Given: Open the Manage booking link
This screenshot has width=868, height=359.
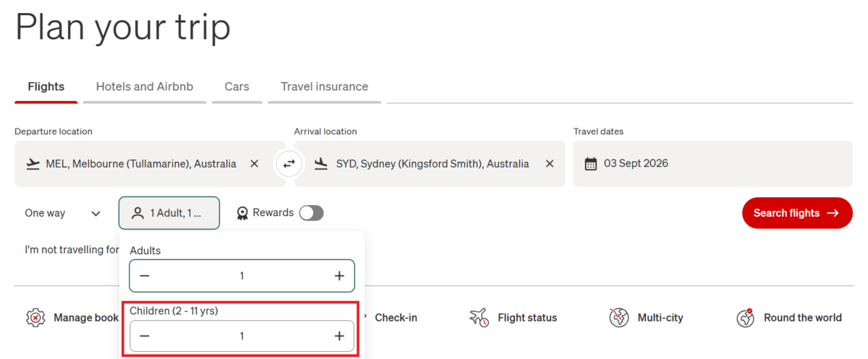Looking at the screenshot, I should [x=72, y=318].
